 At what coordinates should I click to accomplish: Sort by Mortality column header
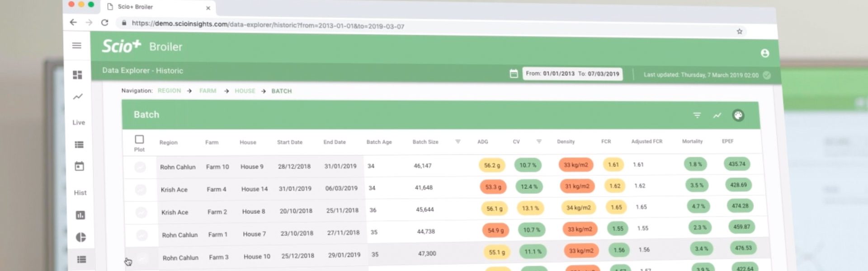[693, 141]
